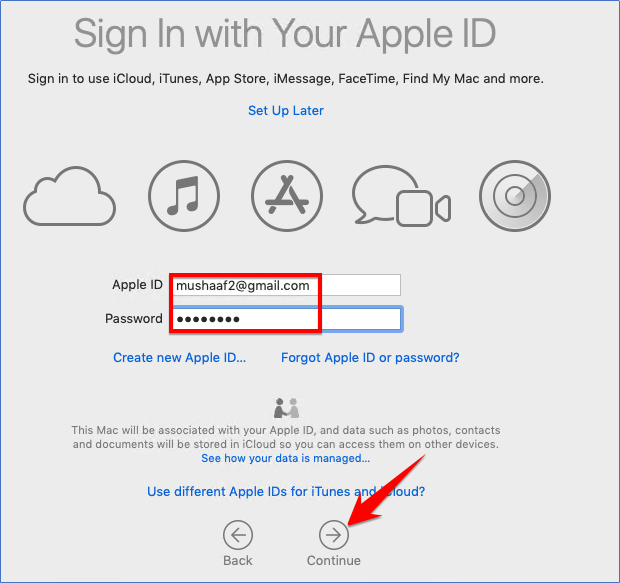Click the iCloud cloud icon
The height and width of the screenshot is (583, 620).
pyautogui.click(x=69, y=196)
